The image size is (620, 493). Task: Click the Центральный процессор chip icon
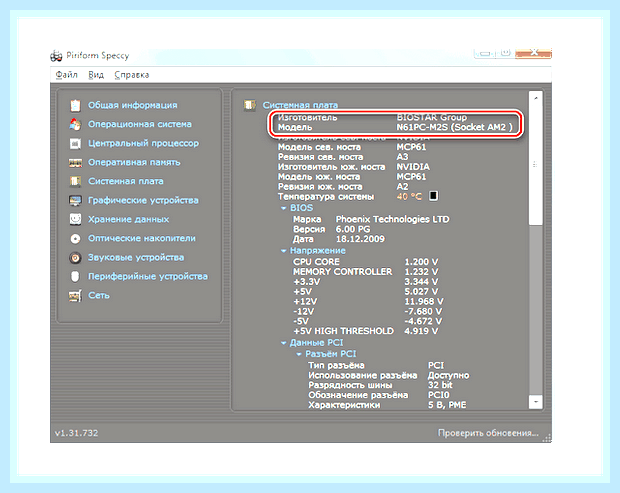coord(75,143)
